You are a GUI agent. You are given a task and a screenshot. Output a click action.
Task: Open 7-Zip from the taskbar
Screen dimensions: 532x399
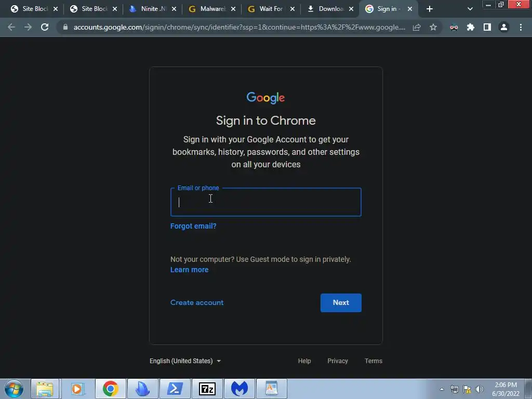(x=207, y=389)
